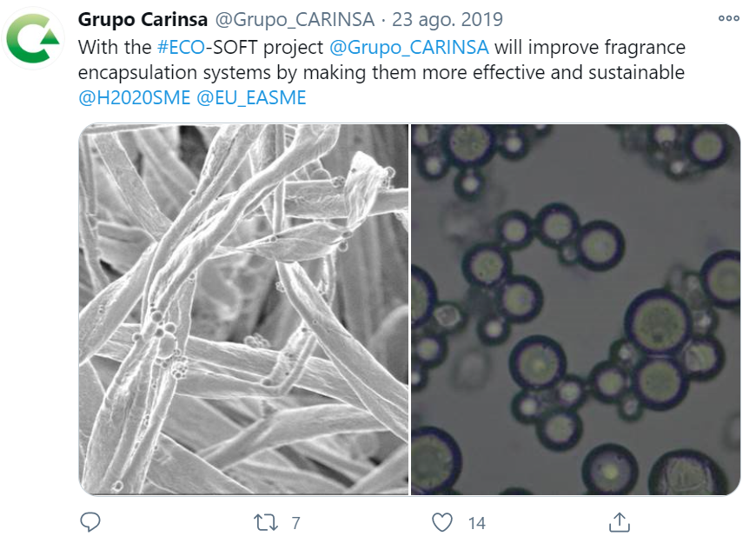Open the @H2020SME mention link

(x=134, y=97)
